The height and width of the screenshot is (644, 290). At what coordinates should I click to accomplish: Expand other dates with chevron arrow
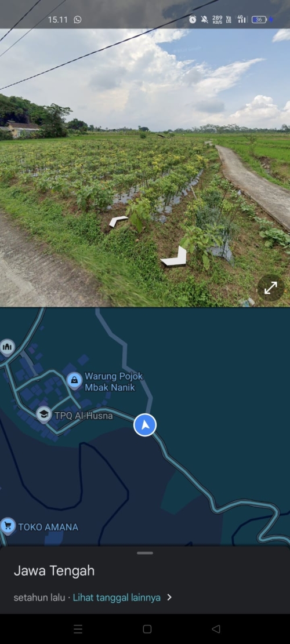pos(169,598)
